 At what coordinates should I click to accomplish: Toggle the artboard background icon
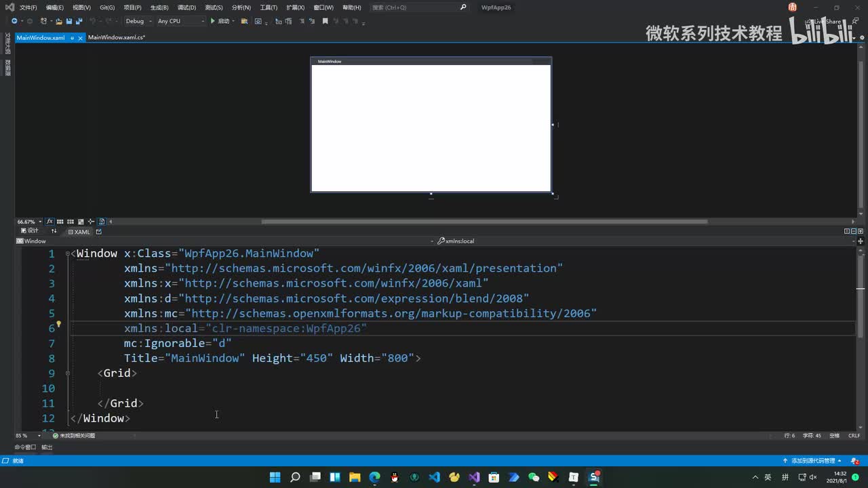click(81, 222)
